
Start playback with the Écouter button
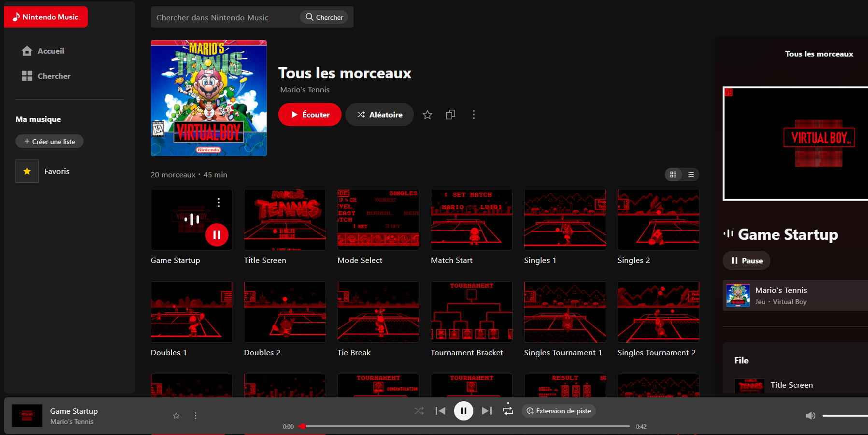point(310,115)
